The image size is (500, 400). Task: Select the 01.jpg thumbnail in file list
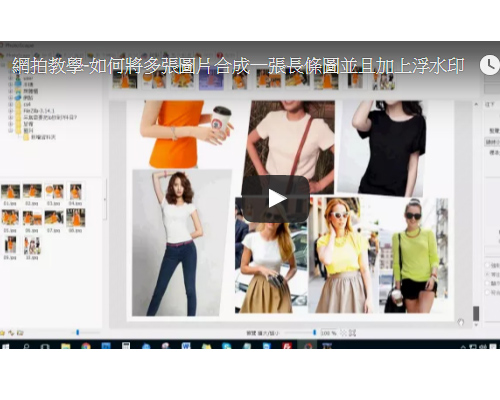click(10, 194)
